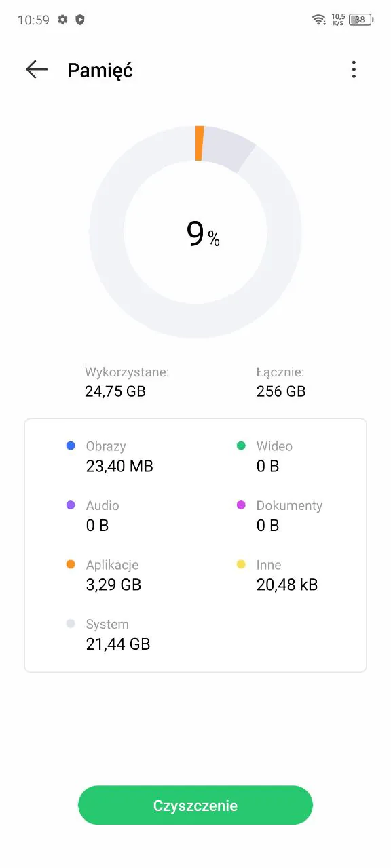Open the Aplikacje 3,29 GB entry

(x=105, y=574)
